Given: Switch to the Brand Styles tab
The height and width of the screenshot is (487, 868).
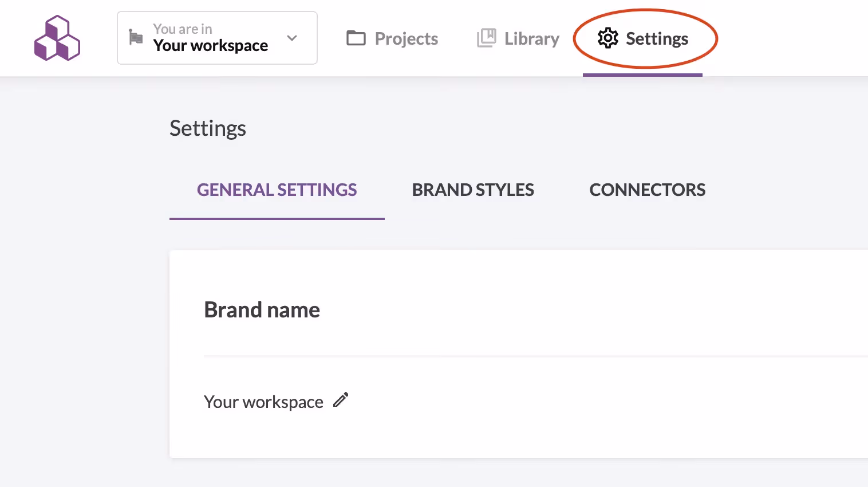Looking at the screenshot, I should tap(473, 190).
